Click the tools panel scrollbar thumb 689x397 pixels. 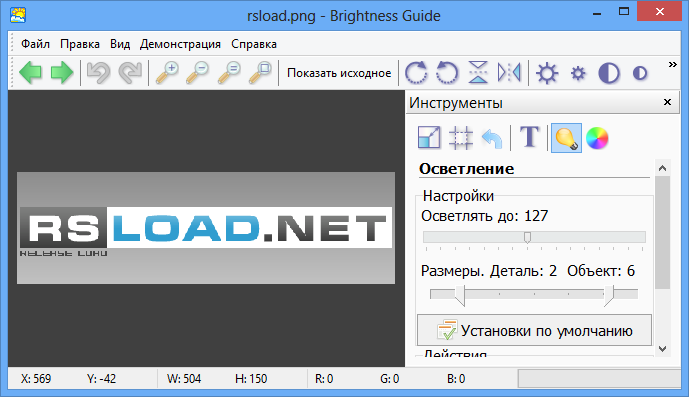[662, 233]
